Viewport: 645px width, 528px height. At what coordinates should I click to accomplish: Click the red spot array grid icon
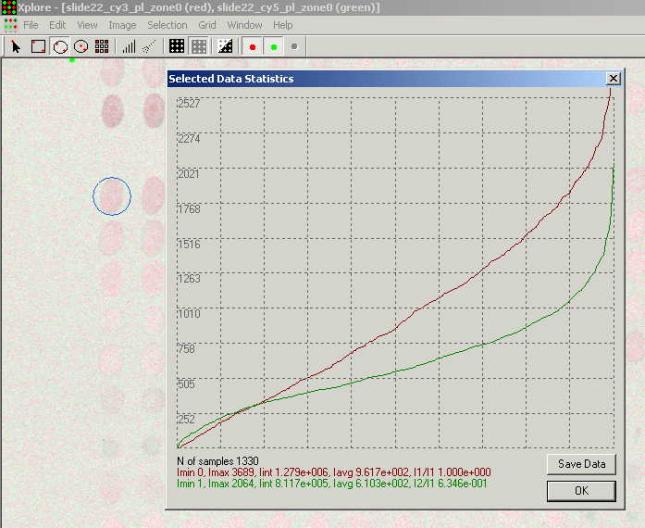click(103, 46)
